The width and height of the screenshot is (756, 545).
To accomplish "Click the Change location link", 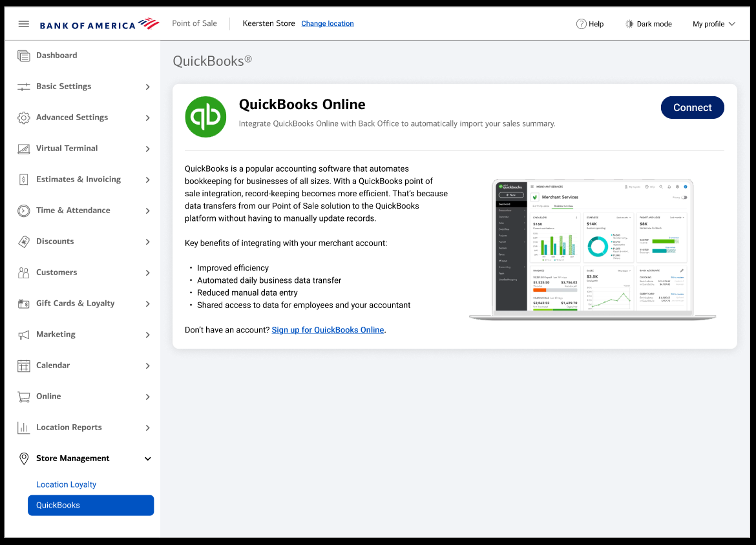I will (x=328, y=24).
